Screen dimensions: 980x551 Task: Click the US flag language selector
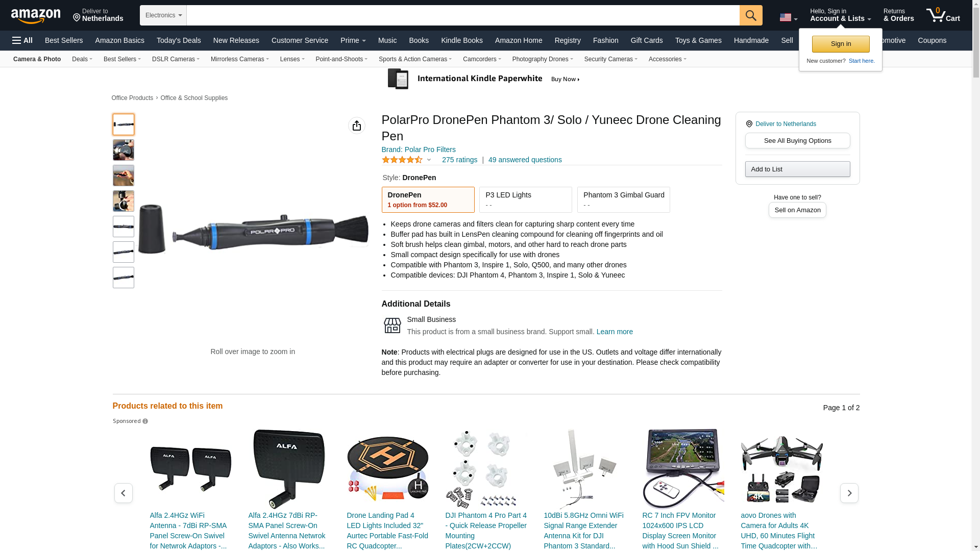tap(789, 17)
